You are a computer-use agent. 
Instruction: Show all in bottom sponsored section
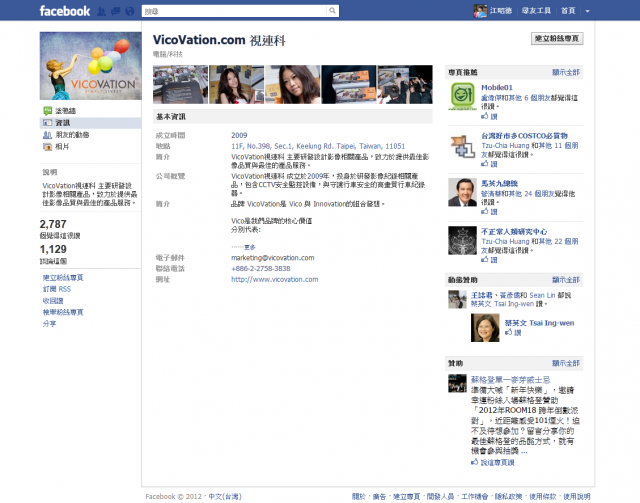point(566,363)
